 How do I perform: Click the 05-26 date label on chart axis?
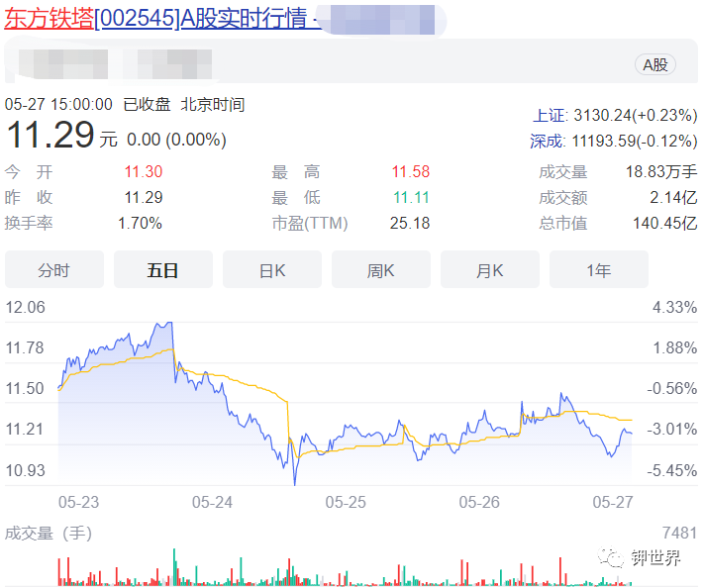(x=479, y=503)
